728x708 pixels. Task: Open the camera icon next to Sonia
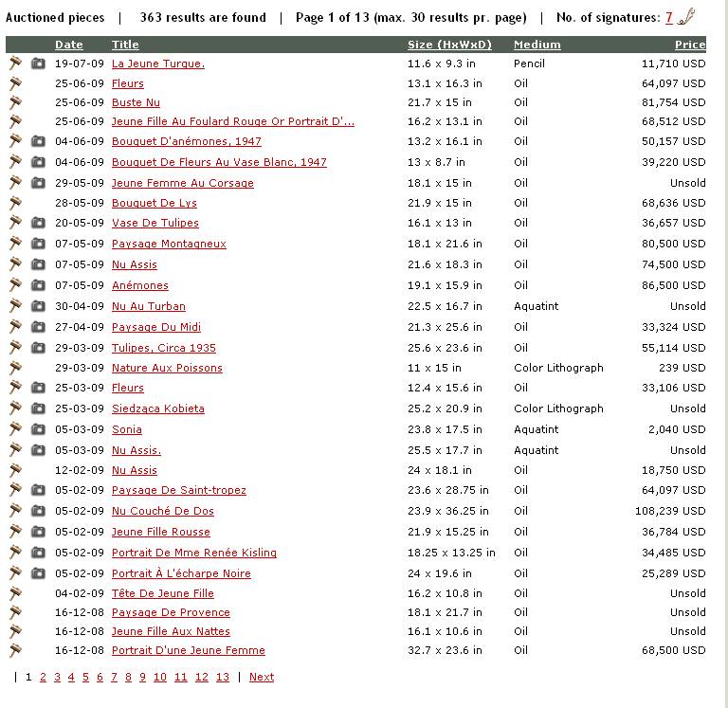[38, 429]
